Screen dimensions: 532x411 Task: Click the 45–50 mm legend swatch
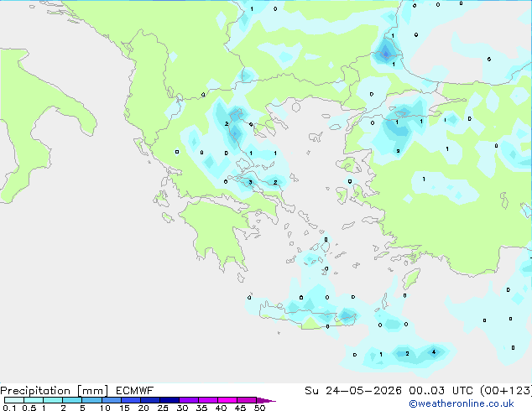pos(247,400)
